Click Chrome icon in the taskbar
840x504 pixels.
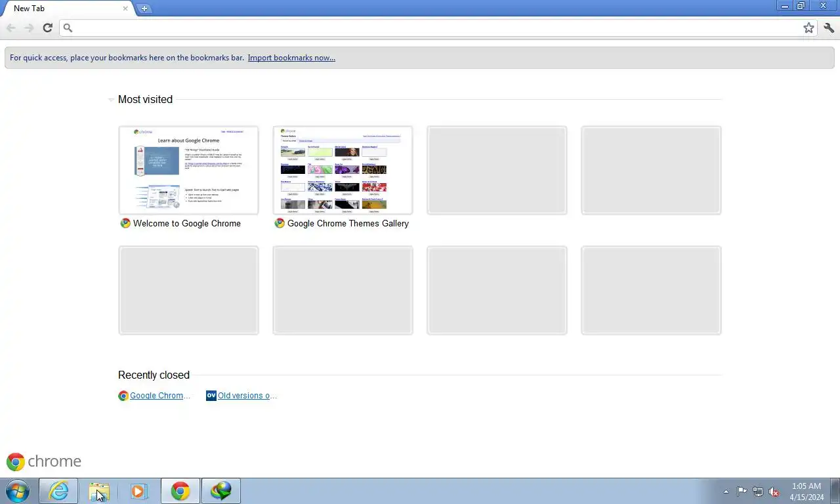coord(180,491)
